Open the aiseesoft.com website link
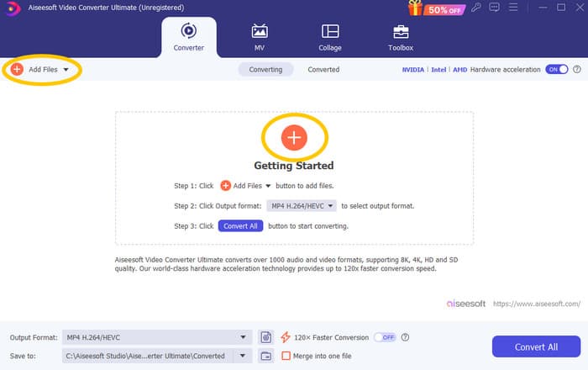Viewport: 588px width, 370px height. click(x=537, y=304)
